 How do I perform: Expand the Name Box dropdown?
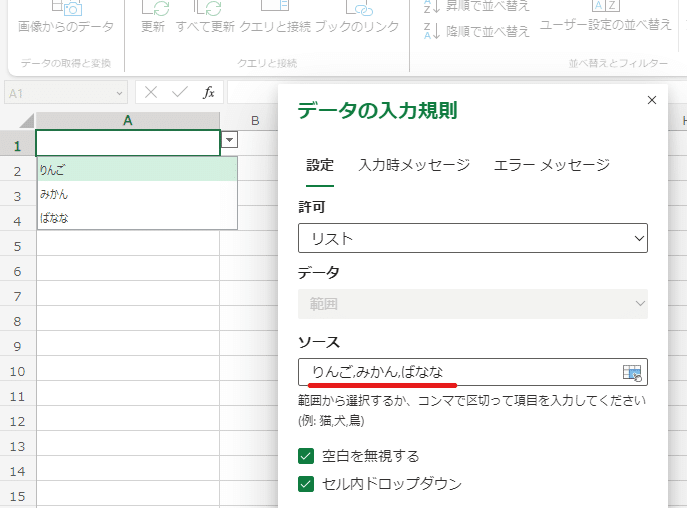coord(119,93)
